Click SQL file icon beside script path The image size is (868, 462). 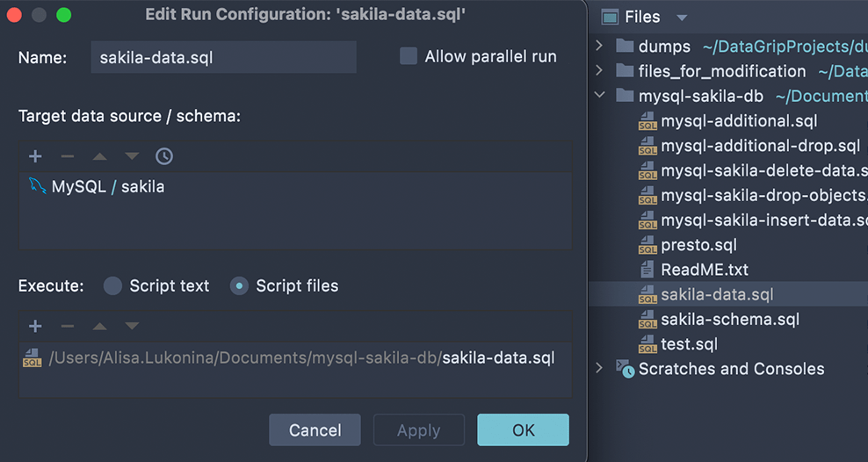(x=33, y=357)
